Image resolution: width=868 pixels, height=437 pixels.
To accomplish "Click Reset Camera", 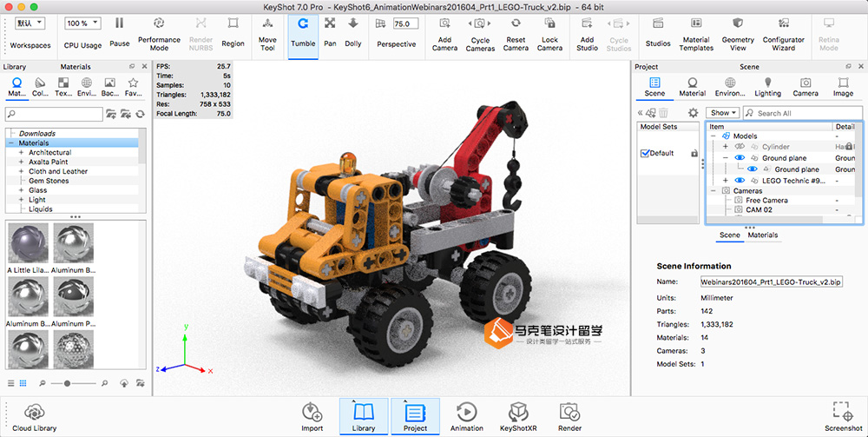I will click(x=516, y=33).
